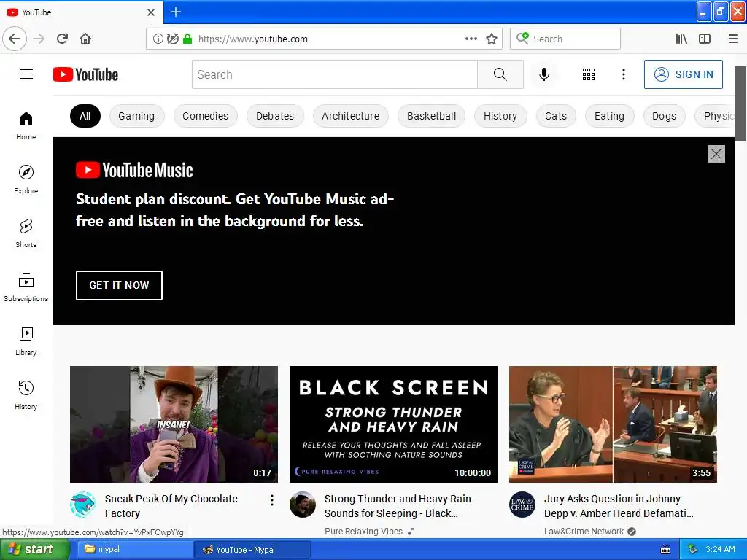The width and height of the screenshot is (747, 560).
Task: Open the Black Screen thunder video thumbnail
Action: [x=393, y=424]
